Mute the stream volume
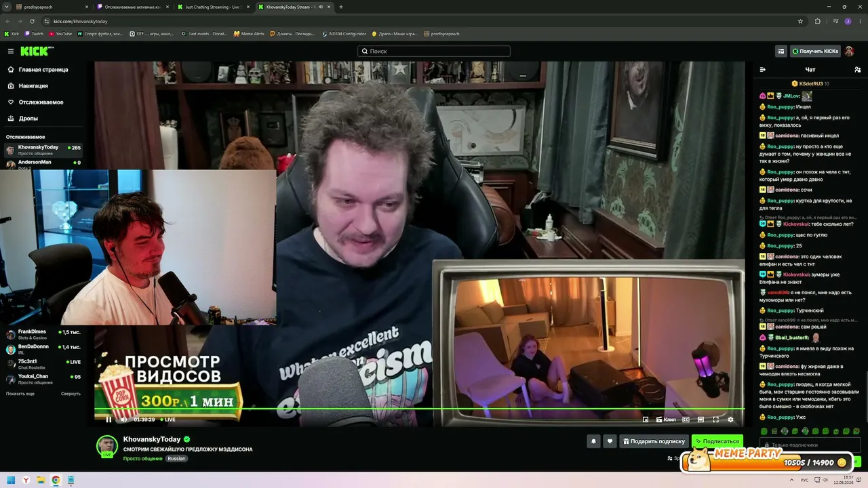This screenshot has width=868, height=488. click(123, 420)
